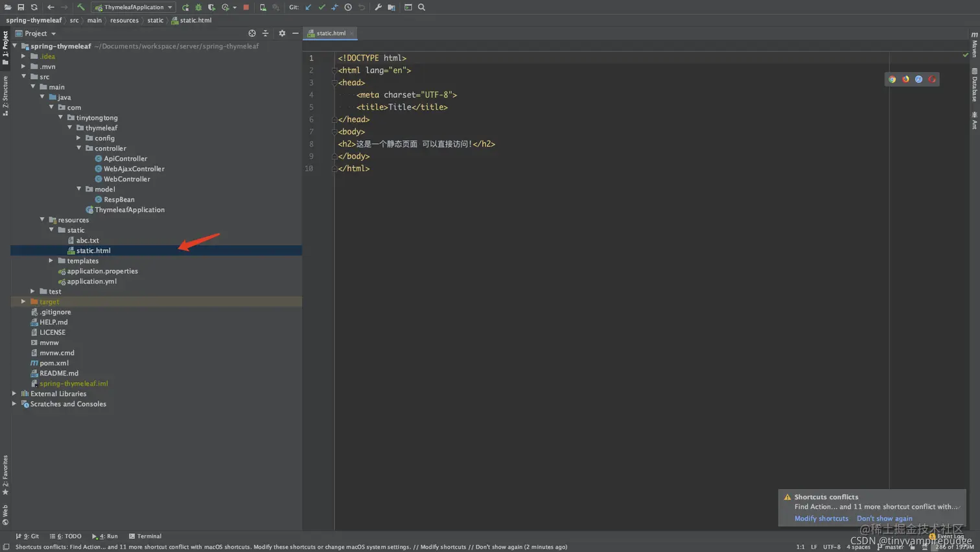980x552 pixels.
Task: Click the locate target icon in Project panel
Action: (x=252, y=33)
